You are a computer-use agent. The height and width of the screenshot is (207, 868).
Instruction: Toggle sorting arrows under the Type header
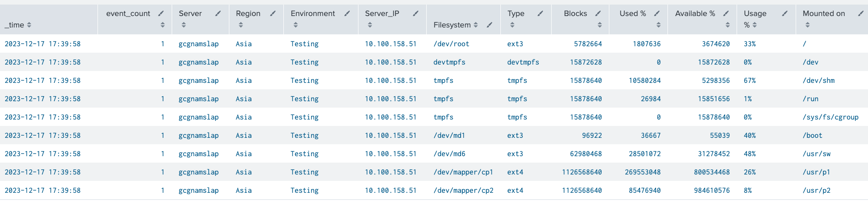click(x=512, y=25)
